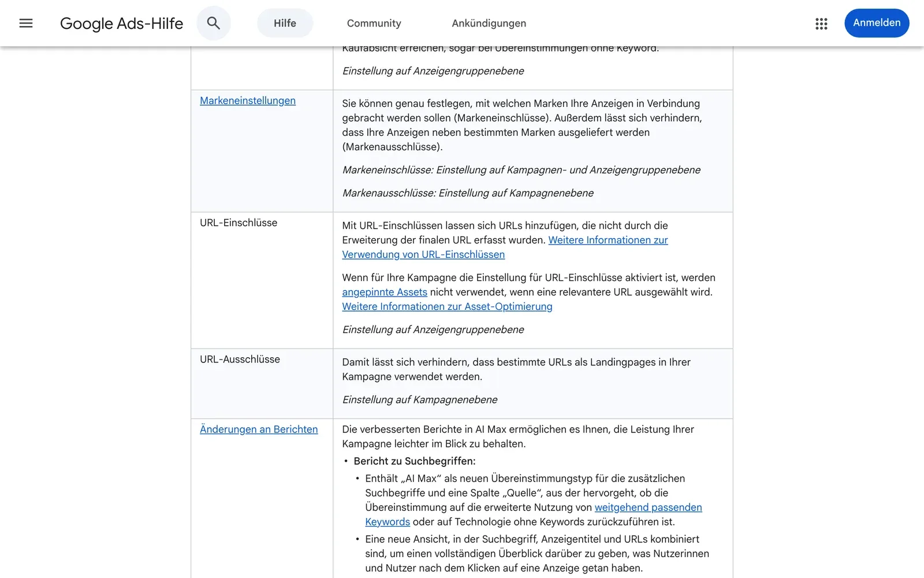The image size is (924, 578).
Task: Open Weitere Informationen zur Asset-Optimierung link
Action: pos(447,306)
